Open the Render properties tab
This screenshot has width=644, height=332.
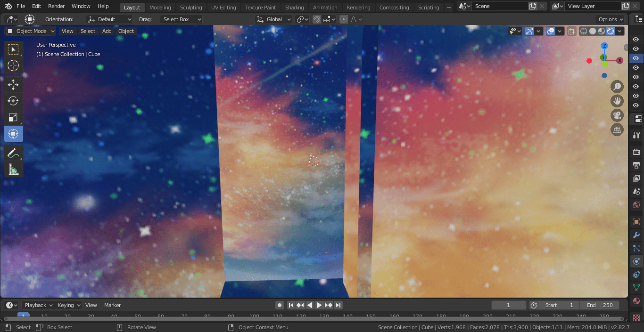click(x=636, y=152)
